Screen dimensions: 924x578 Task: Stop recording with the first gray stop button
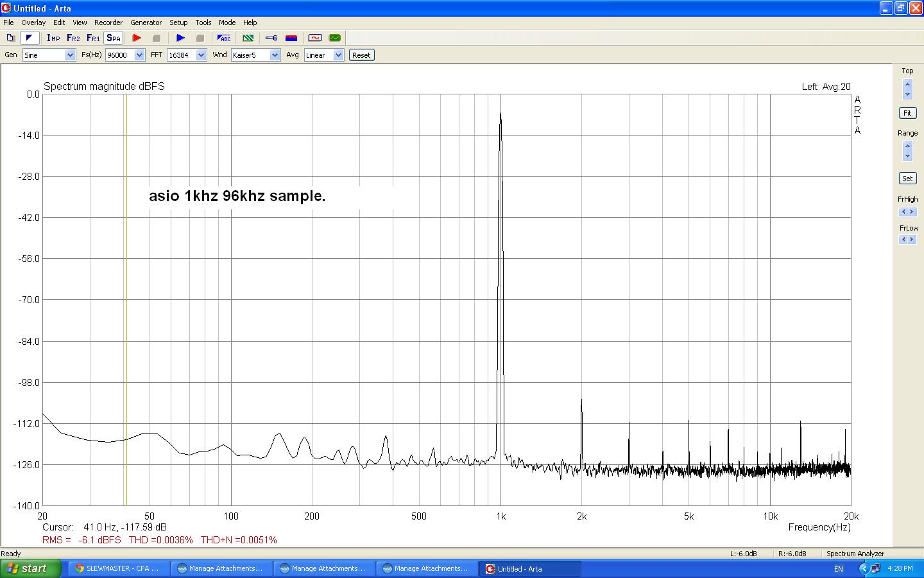pyautogui.click(x=156, y=38)
